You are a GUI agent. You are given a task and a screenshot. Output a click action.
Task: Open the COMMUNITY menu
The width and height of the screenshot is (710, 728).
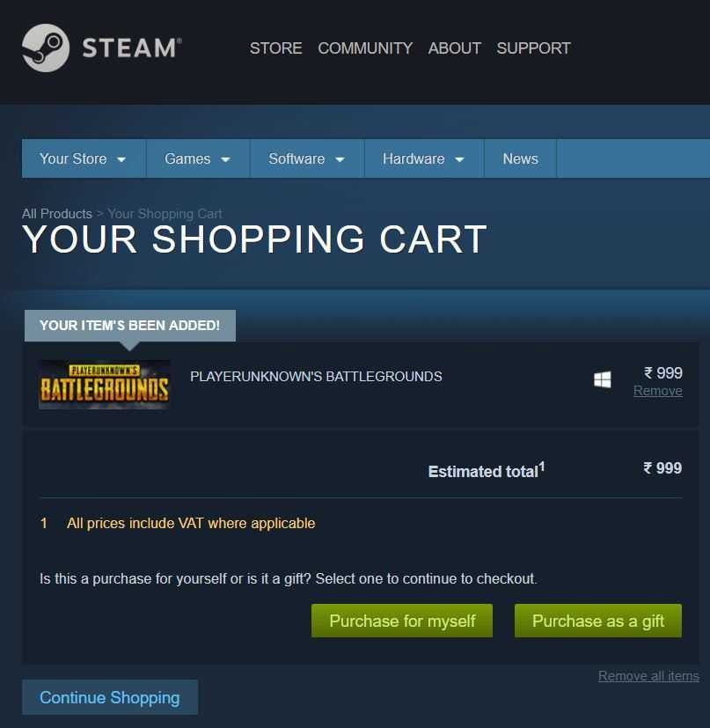click(x=365, y=48)
